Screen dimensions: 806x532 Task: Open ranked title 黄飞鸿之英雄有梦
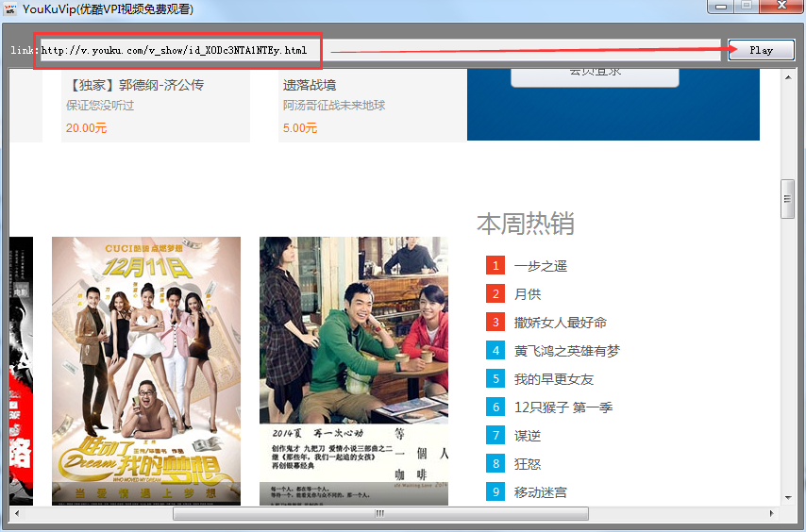567,351
